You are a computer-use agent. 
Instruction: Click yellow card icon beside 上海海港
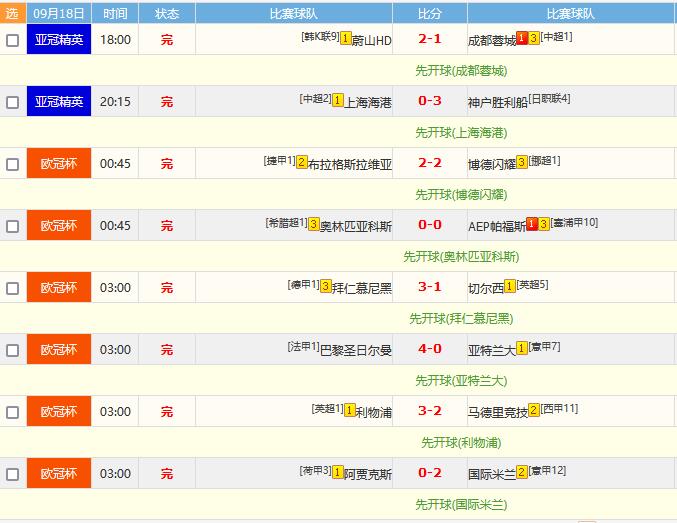[338, 100]
